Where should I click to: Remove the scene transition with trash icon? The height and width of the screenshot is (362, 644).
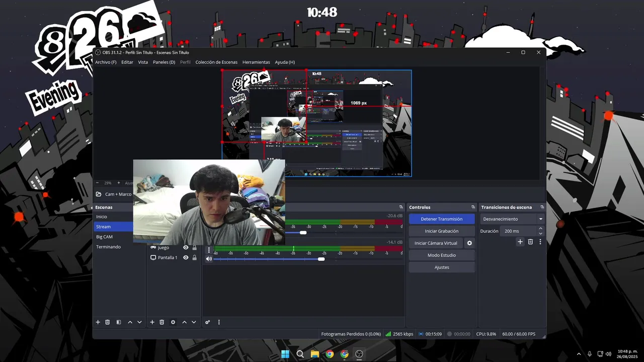(530, 242)
